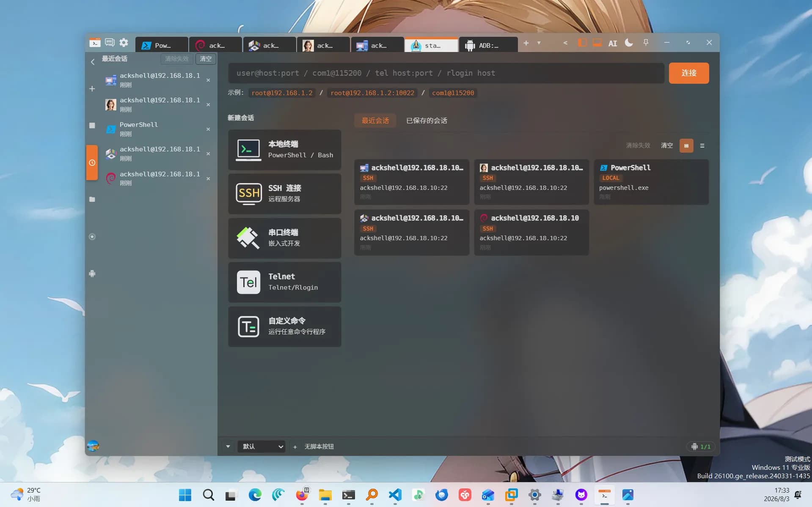Open the 串口终端 serial terminal option
Screen dimensions: 812x507
point(284,238)
